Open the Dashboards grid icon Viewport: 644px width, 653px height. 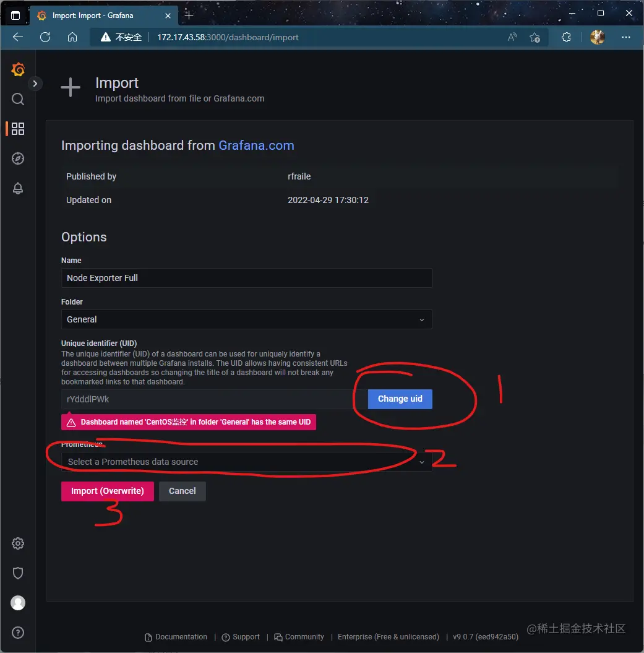(18, 129)
